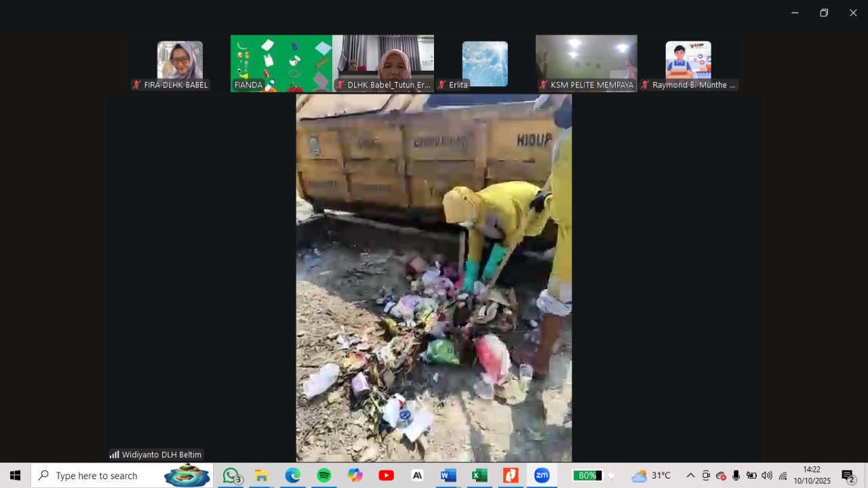The height and width of the screenshot is (488, 868).
Task: Launch Microsoft Edge browser
Action: tap(293, 476)
